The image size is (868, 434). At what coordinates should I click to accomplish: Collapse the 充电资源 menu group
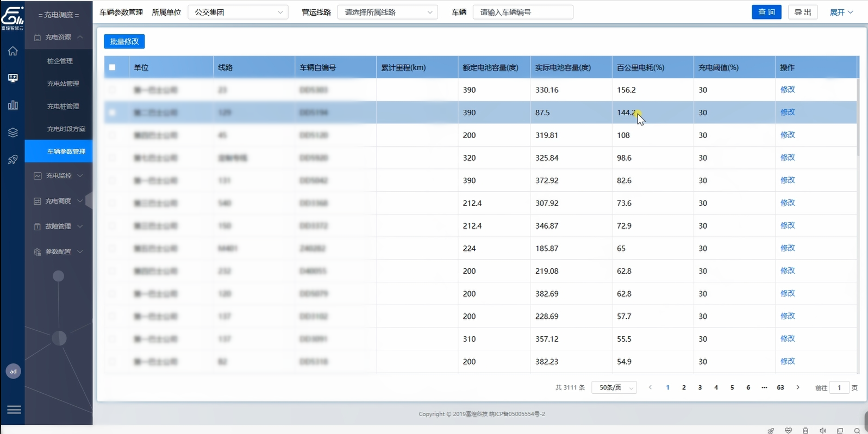(59, 37)
